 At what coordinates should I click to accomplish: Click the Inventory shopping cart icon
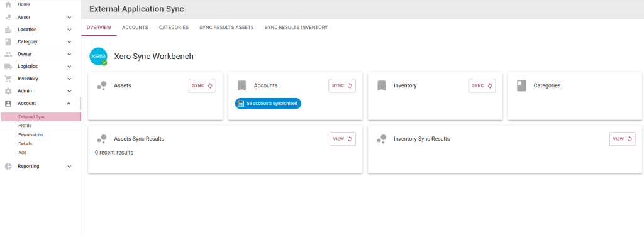point(8,79)
